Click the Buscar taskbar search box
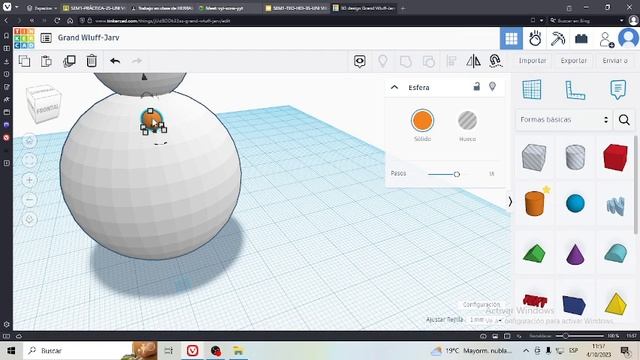This screenshot has width=640, height=360. tap(90, 351)
